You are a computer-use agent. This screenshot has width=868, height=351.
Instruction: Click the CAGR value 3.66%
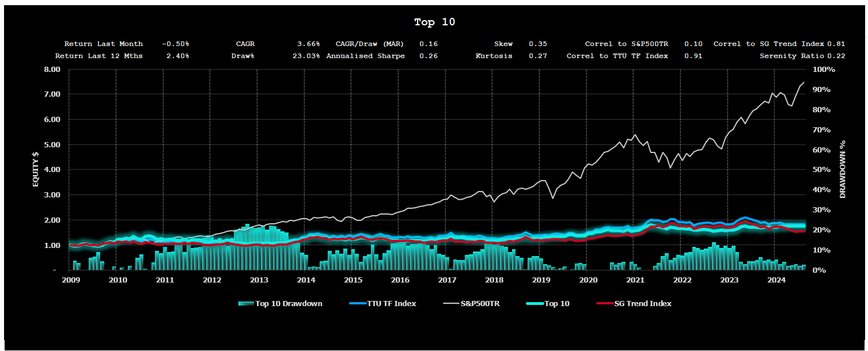[308, 44]
